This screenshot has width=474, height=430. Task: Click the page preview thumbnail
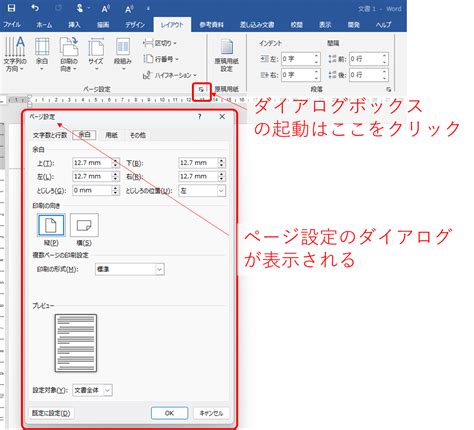point(76,343)
